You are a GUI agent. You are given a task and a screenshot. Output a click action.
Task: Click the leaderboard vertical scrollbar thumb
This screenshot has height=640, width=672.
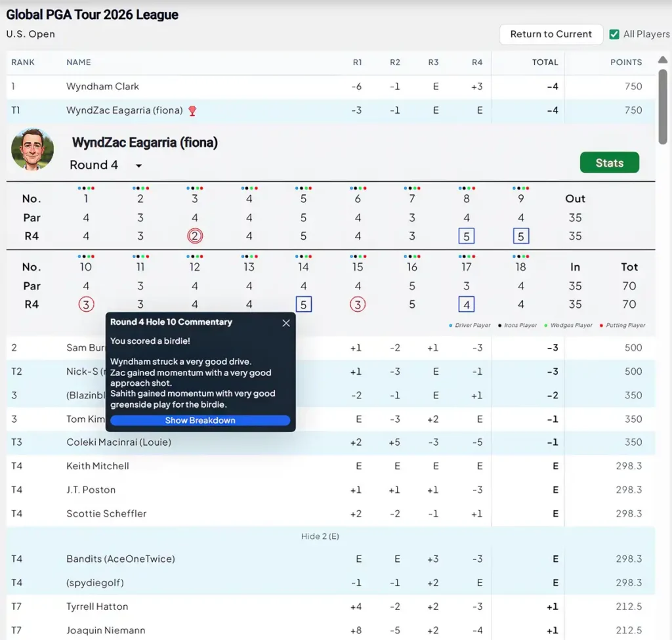(663, 107)
